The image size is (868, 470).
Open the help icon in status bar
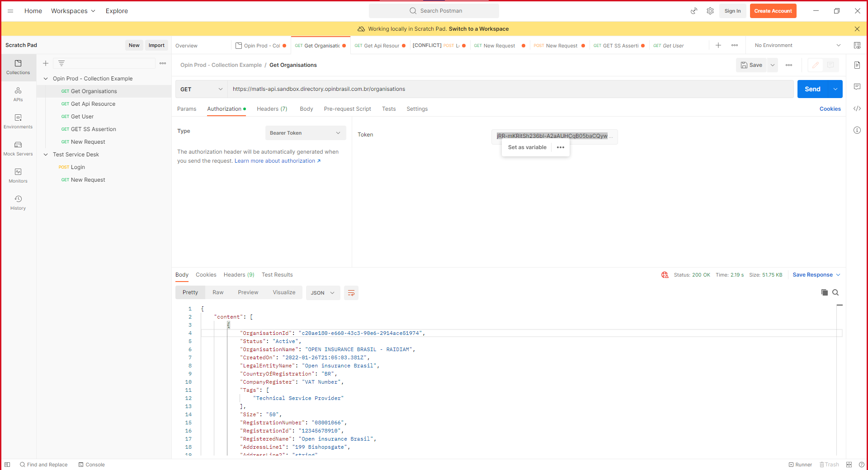coord(862,465)
